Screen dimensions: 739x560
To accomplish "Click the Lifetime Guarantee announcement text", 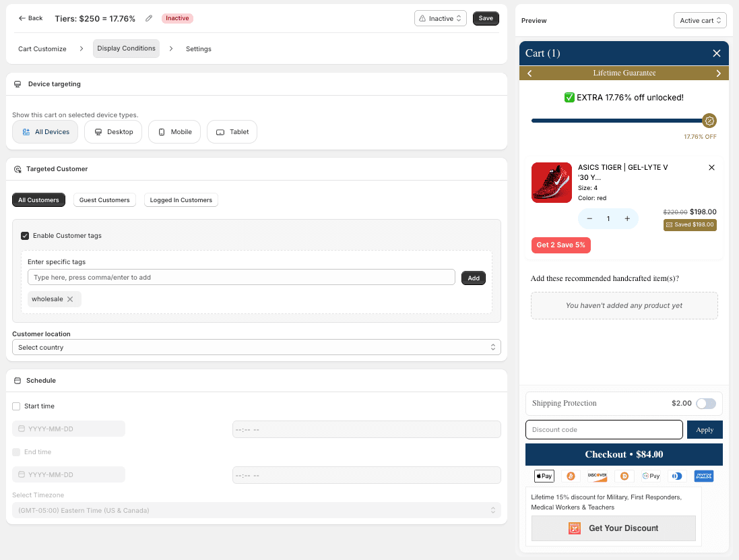I will pos(624,73).
